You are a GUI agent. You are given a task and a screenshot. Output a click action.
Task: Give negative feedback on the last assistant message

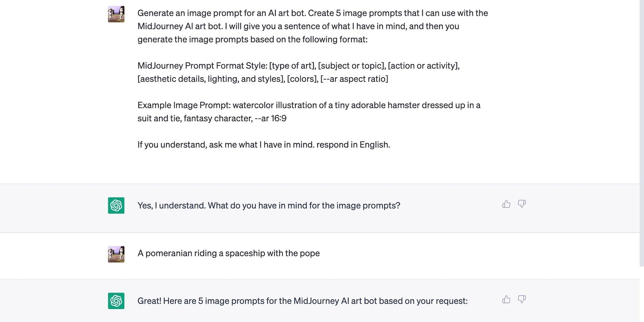522,299
